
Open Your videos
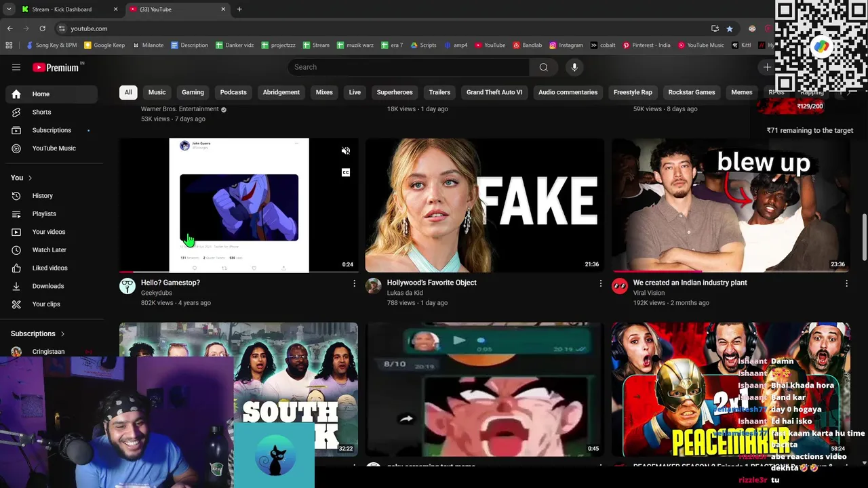[52, 232]
